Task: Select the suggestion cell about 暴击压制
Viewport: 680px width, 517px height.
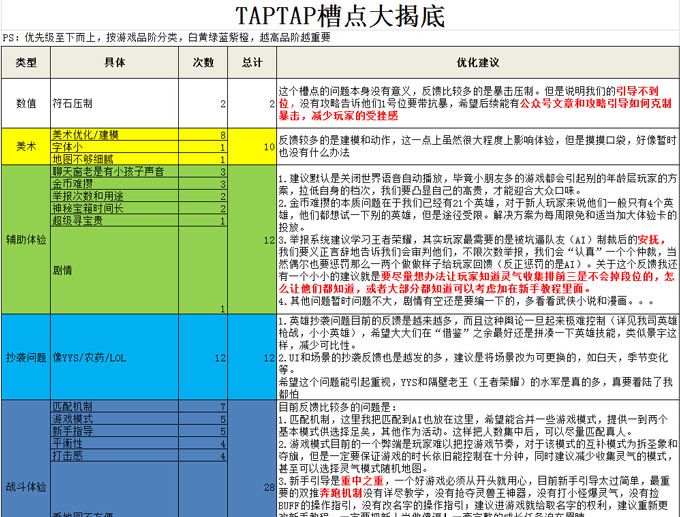Action: 478,103
